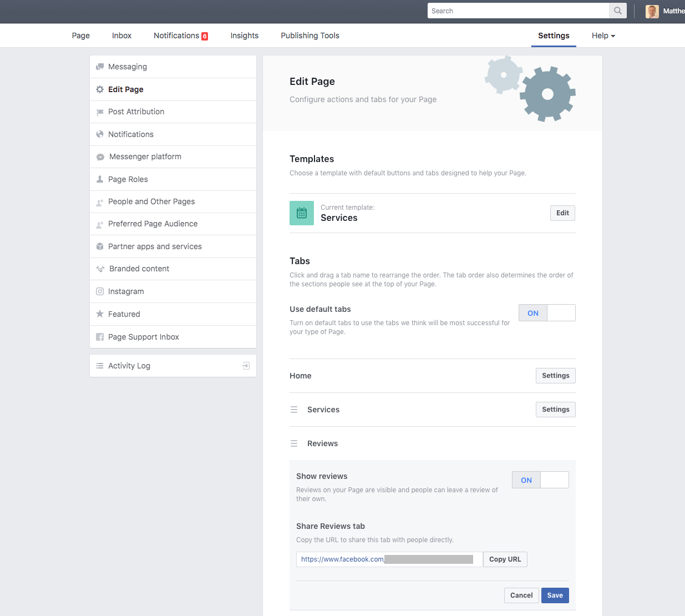
Task: Click the Branded content handshake icon
Action: pyautogui.click(x=100, y=269)
